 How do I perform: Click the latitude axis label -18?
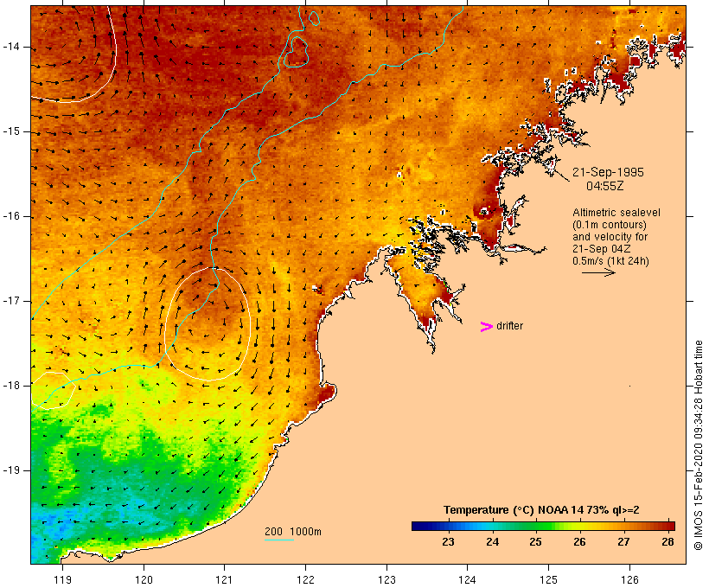pyautogui.click(x=11, y=386)
